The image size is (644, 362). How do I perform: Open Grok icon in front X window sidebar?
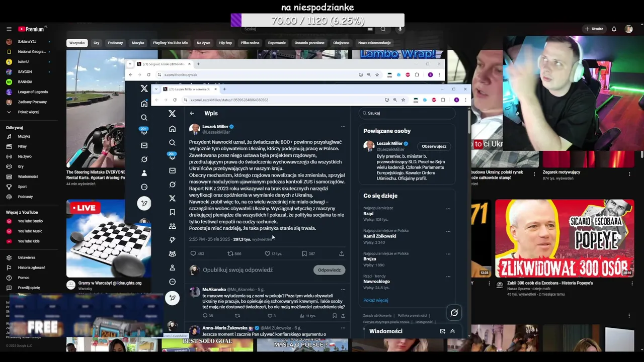[172, 185]
